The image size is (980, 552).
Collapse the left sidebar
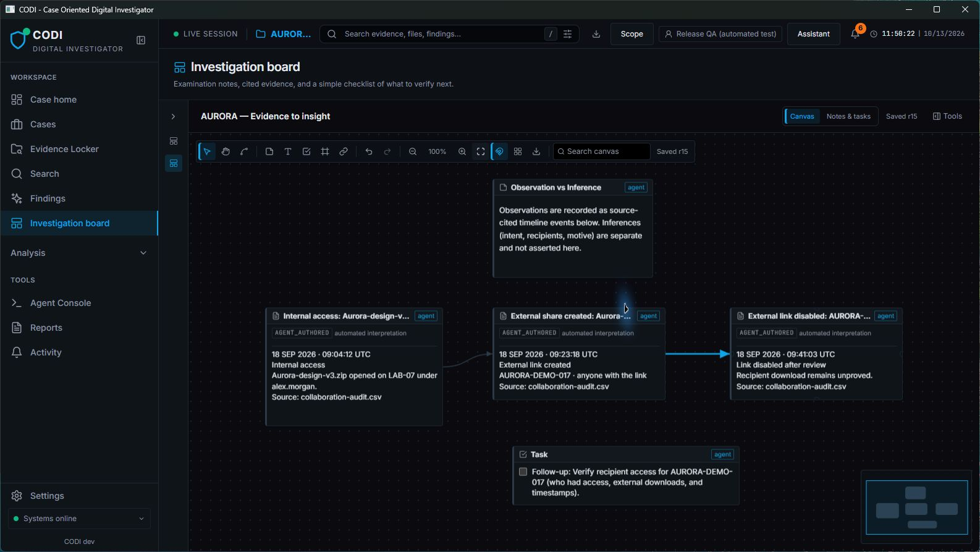click(x=141, y=40)
